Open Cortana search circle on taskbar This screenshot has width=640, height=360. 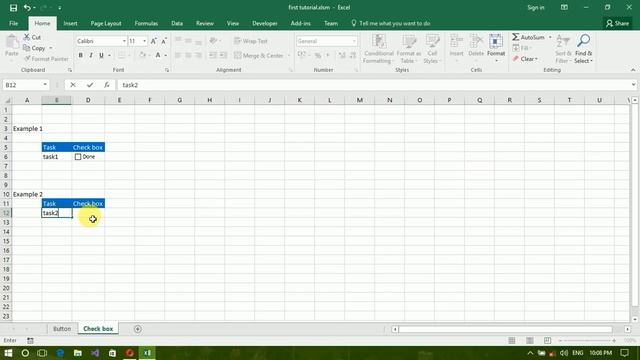pyautogui.click(x=25, y=353)
